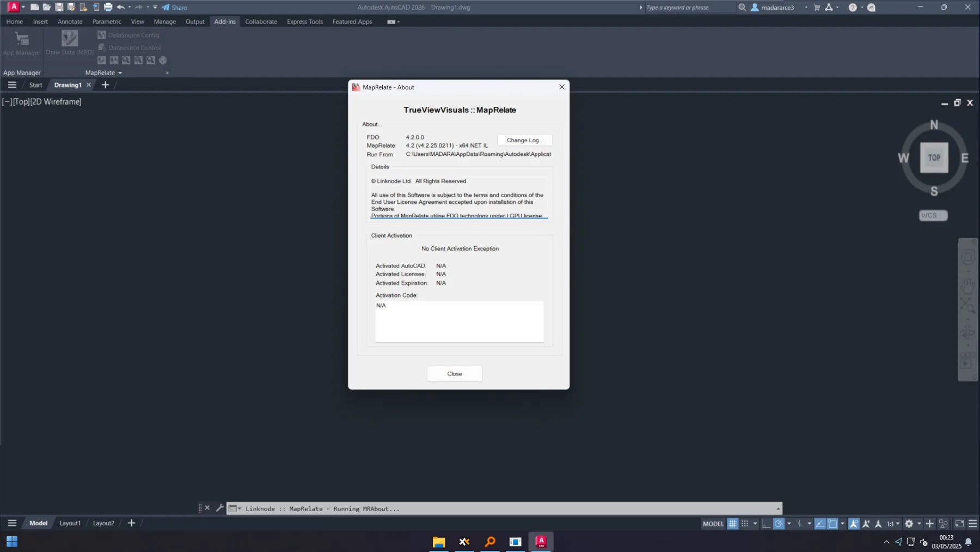Click the notification bell in system tray
980x552 pixels.
(969, 542)
